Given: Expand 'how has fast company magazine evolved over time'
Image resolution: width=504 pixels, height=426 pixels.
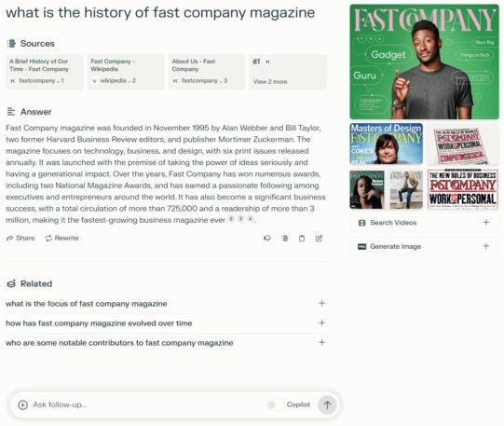Looking at the screenshot, I should (166, 323).
